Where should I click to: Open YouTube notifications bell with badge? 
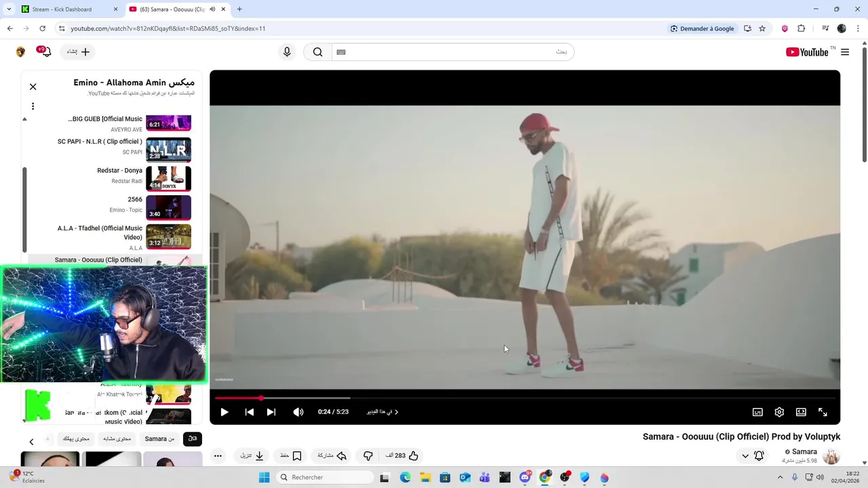click(45, 52)
